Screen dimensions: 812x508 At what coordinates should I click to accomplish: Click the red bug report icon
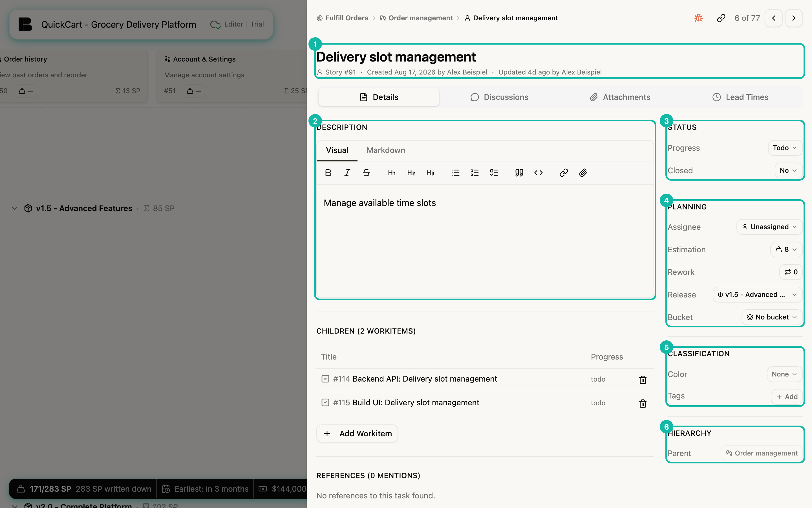point(699,18)
